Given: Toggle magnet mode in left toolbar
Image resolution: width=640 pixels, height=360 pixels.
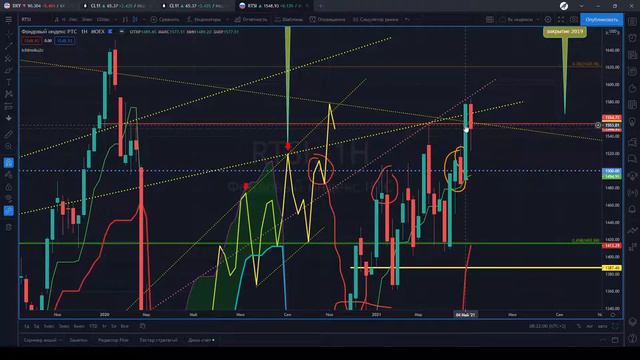Looking at the screenshot, I should click(x=9, y=162).
